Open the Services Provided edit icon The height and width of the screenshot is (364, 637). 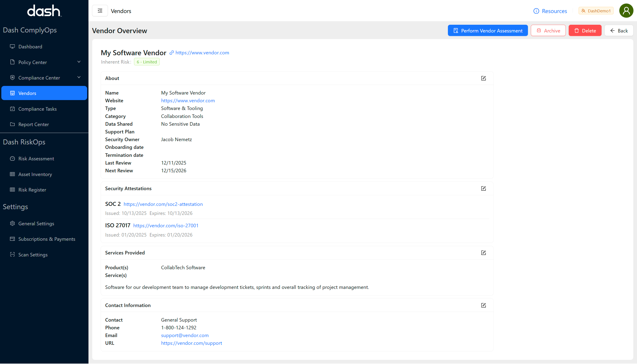click(483, 253)
